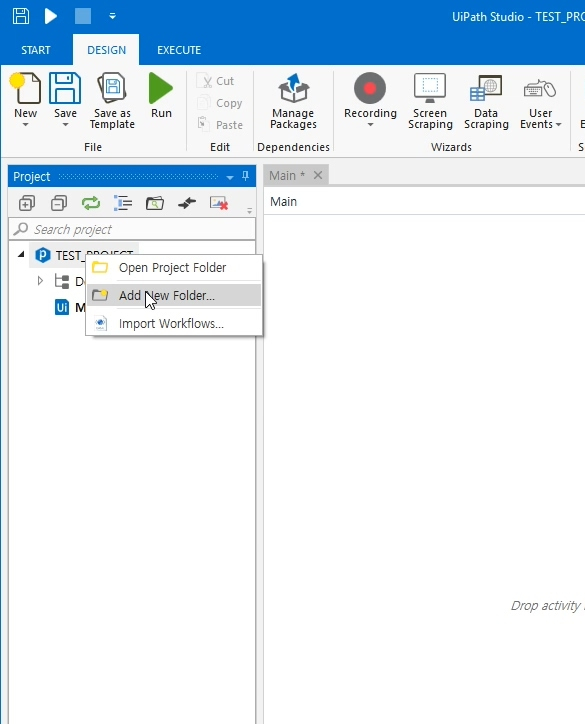Select the Main workflow Ui icon in tree

pos(62,307)
